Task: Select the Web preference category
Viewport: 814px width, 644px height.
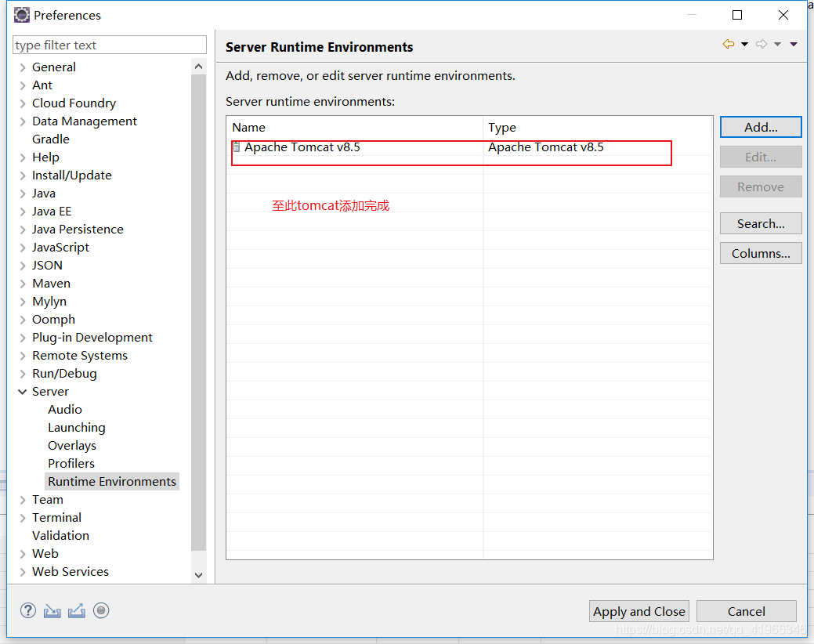Action: pyautogui.click(x=45, y=554)
